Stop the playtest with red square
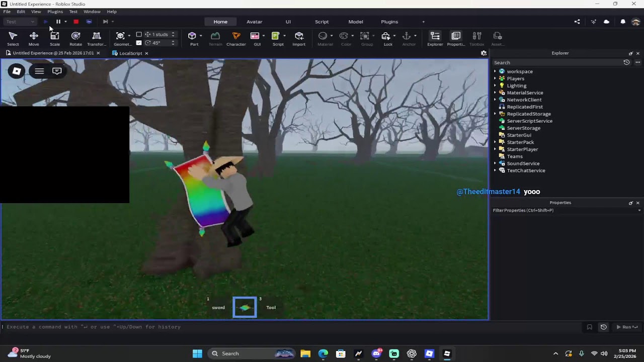The width and height of the screenshot is (644, 362). tap(76, 22)
